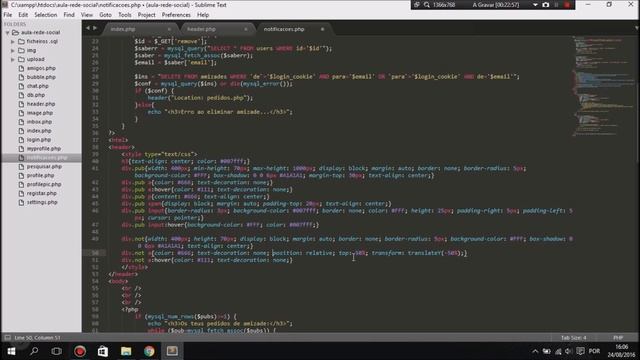640x360 pixels.
Task: Open the Selection menu
Action: [46, 15]
